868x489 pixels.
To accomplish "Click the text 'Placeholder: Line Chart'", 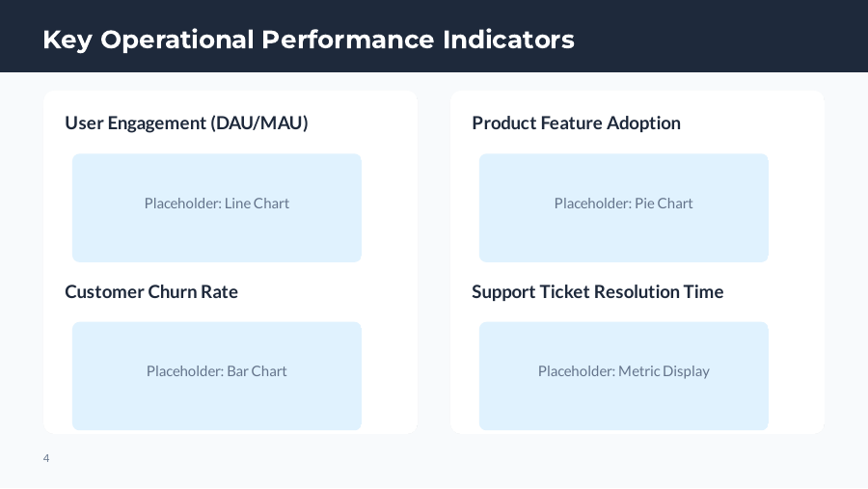I will 216,204.
